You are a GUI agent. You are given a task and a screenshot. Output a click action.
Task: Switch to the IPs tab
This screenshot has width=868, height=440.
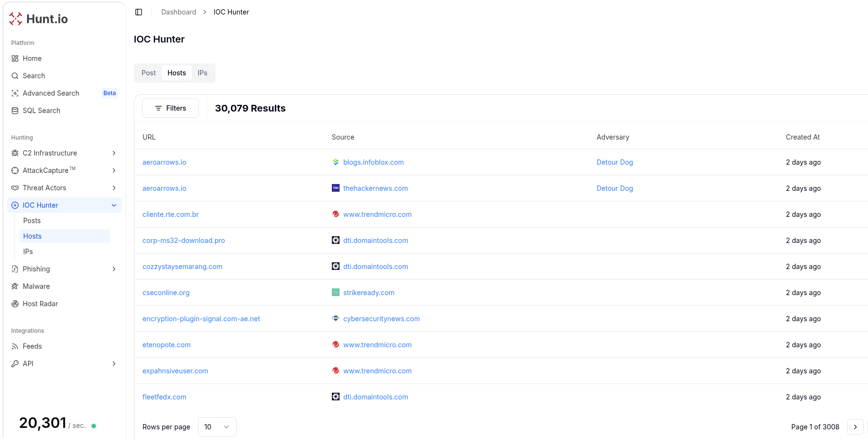202,73
